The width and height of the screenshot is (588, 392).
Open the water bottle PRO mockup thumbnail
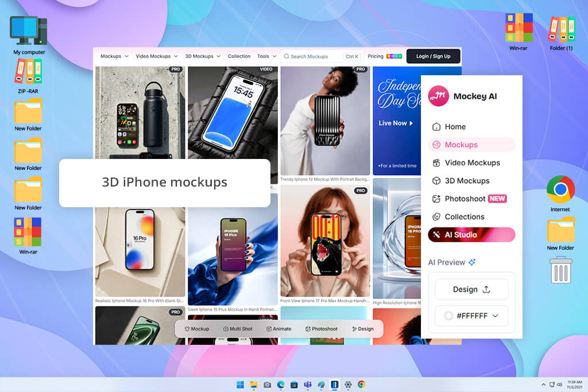140,112
